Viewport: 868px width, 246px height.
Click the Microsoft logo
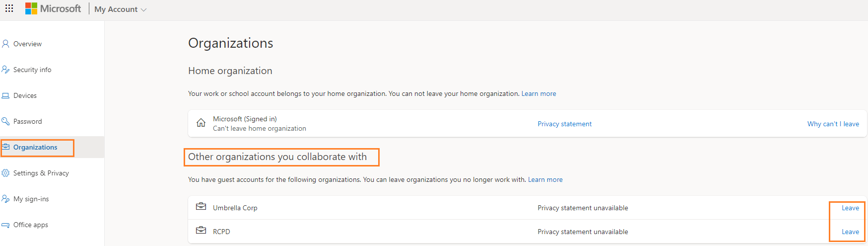click(x=53, y=8)
